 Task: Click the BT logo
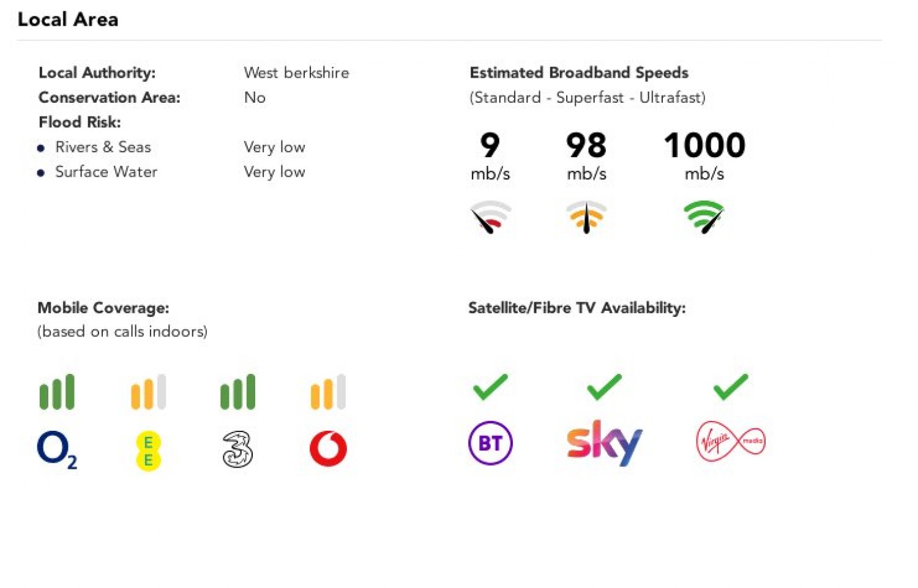click(x=490, y=443)
